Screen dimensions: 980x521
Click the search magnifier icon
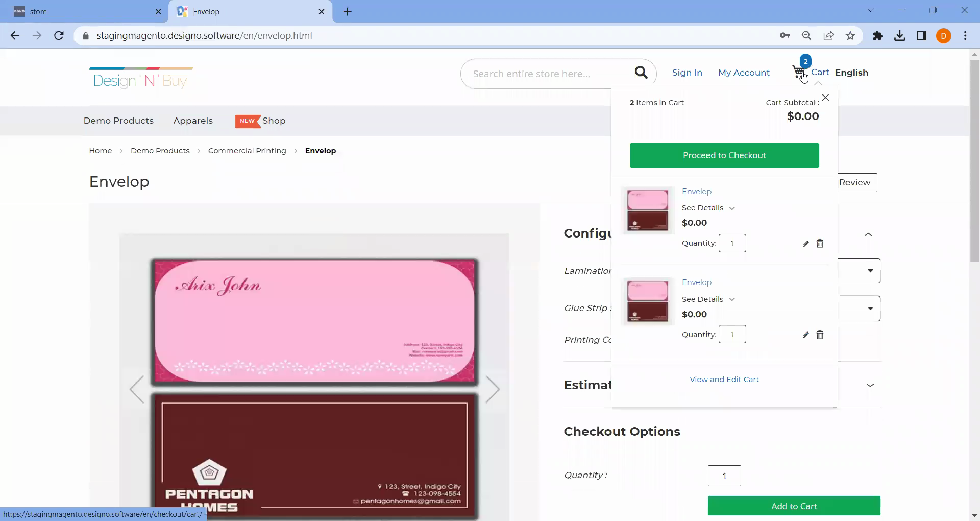(x=641, y=73)
